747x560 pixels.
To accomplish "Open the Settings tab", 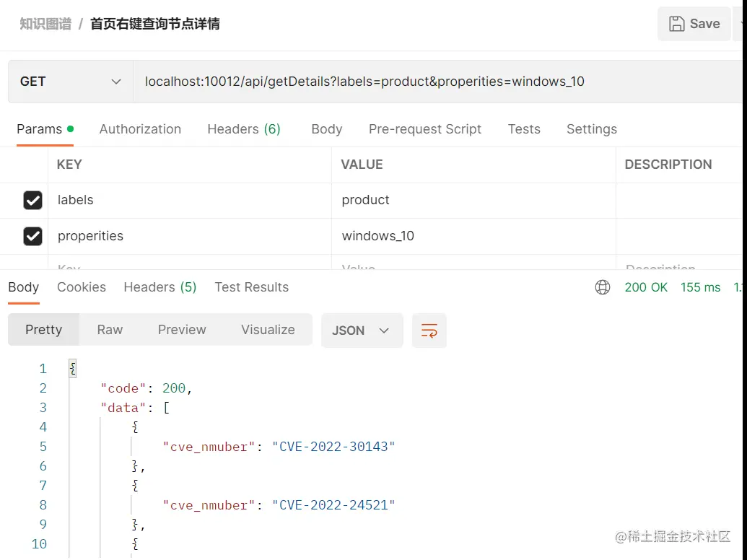I will click(x=592, y=129).
